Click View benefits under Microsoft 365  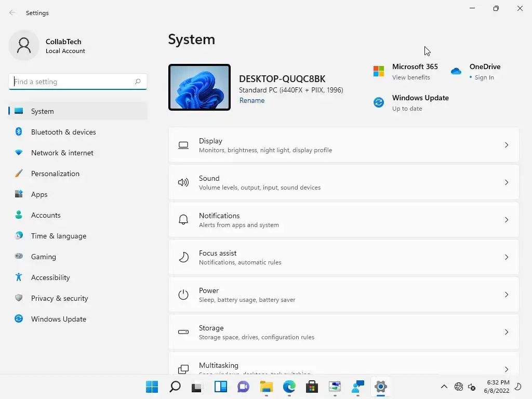pos(411,77)
